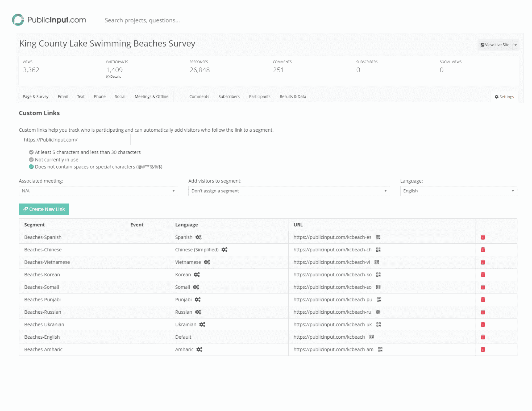Click the Create New Link button

44,209
